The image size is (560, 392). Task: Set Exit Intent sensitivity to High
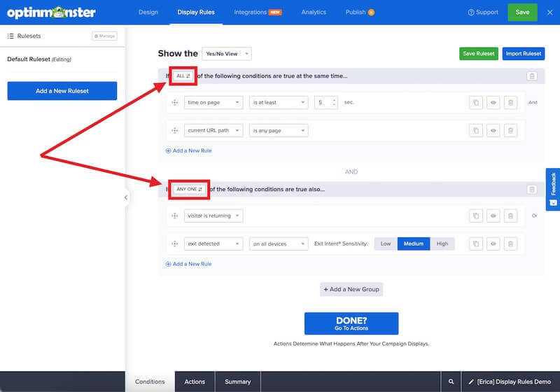coord(442,244)
